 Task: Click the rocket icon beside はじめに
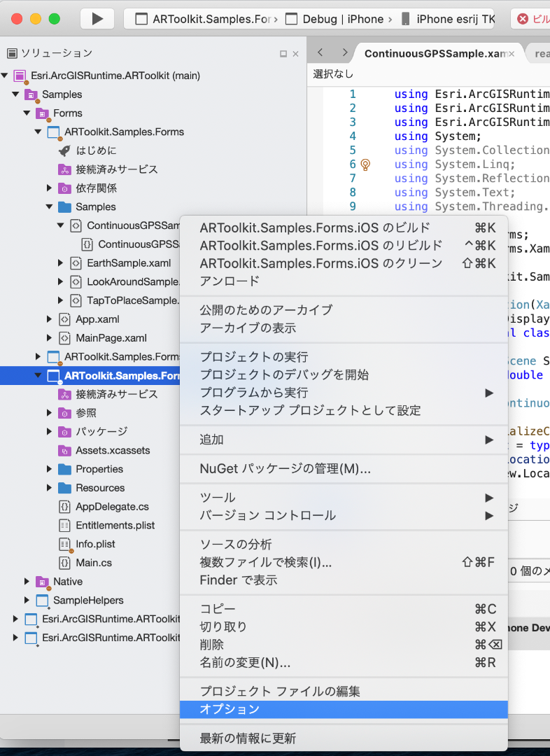pyautogui.click(x=64, y=151)
